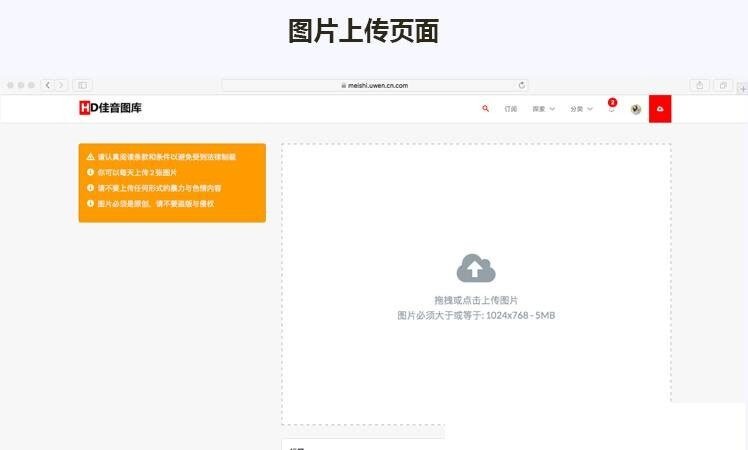
Task: Show all tabs overview icon
Action: point(723,85)
